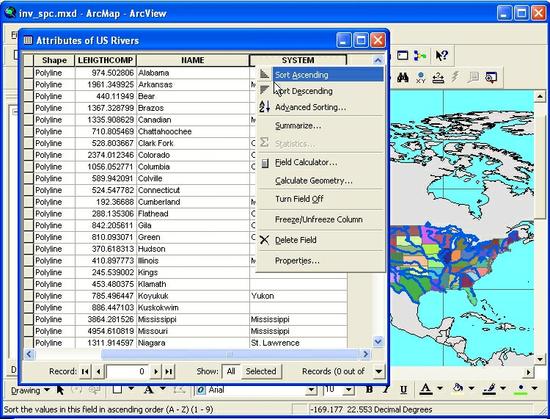Click the current record number field
Image resolution: width=550 pixels, height=419 pixels.
(127, 371)
